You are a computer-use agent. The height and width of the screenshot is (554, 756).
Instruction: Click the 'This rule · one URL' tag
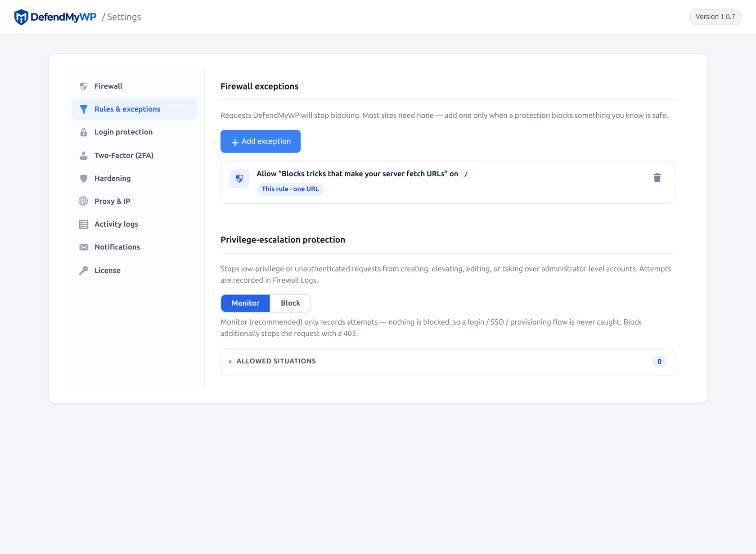pos(290,189)
